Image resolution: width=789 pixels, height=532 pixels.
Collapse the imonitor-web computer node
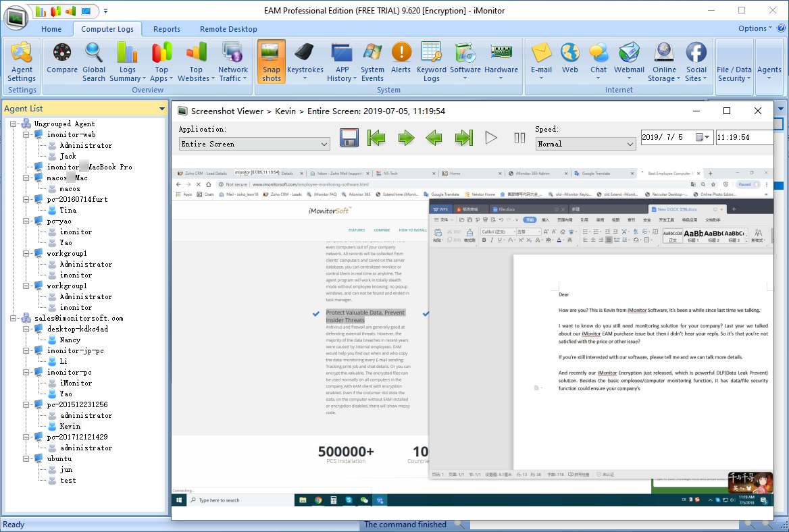pos(26,135)
